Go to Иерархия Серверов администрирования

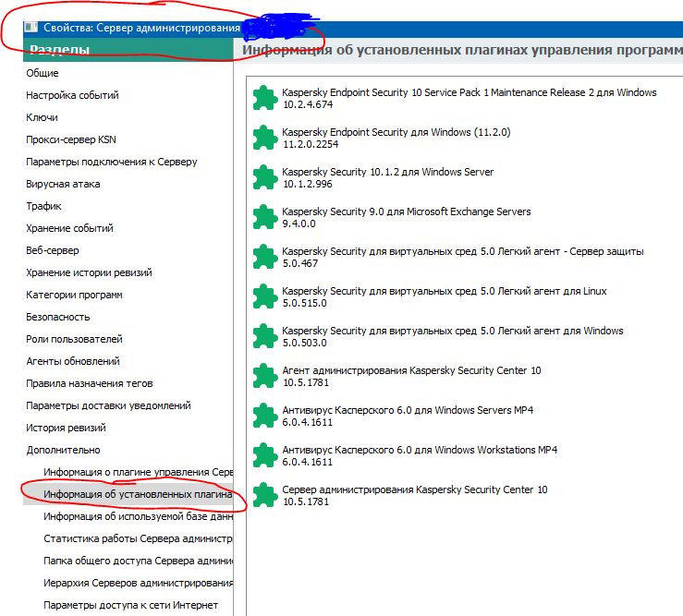click(x=138, y=584)
